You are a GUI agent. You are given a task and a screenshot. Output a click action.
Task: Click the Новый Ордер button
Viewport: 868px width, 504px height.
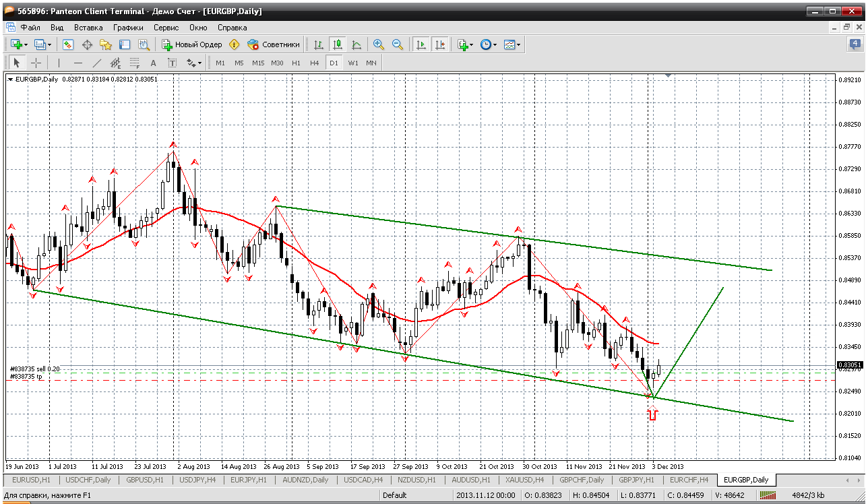192,44
